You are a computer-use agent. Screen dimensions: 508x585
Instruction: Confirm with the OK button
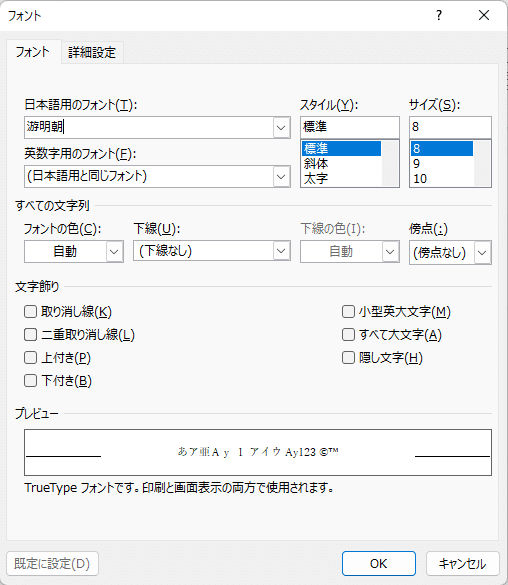tap(379, 563)
